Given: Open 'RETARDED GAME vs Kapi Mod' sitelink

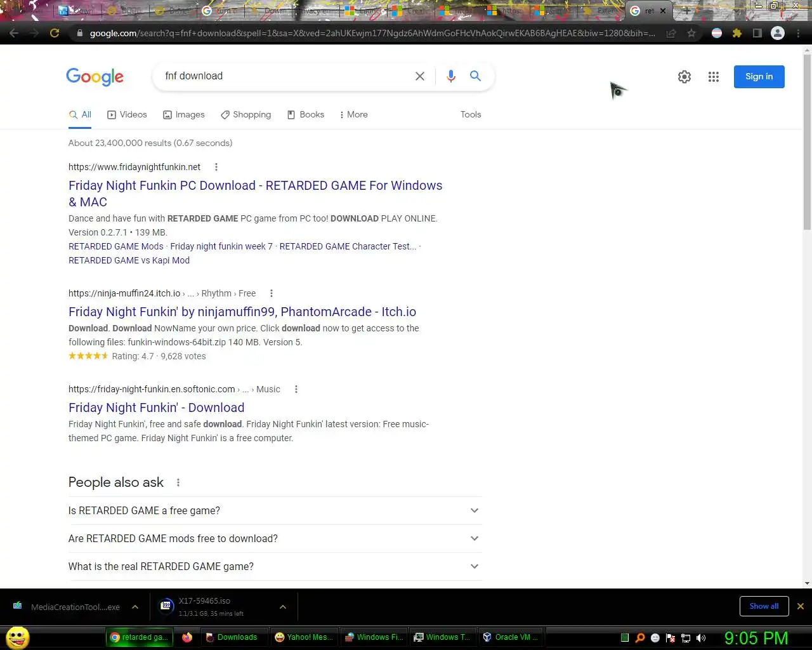Looking at the screenshot, I should [129, 260].
